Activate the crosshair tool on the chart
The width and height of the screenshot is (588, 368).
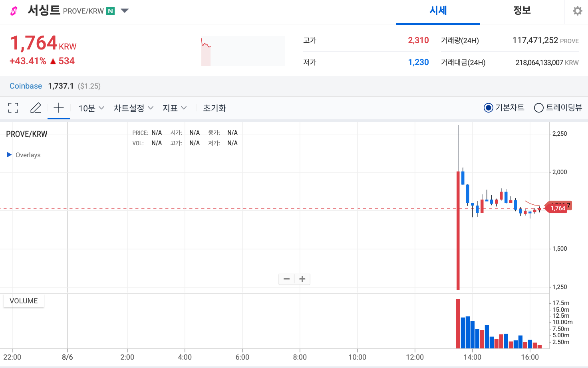pos(59,107)
